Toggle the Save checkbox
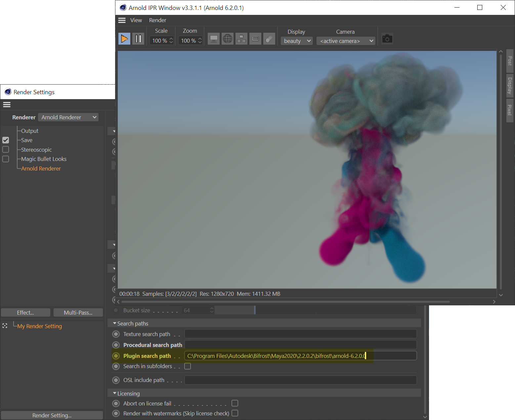The width and height of the screenshot is (515, 420). click(6, 140)
